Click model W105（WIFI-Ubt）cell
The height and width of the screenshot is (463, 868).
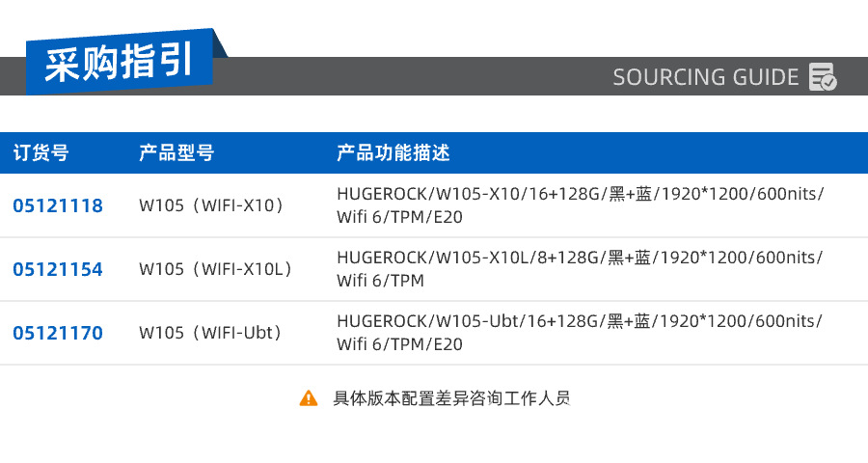coord(212,333)
